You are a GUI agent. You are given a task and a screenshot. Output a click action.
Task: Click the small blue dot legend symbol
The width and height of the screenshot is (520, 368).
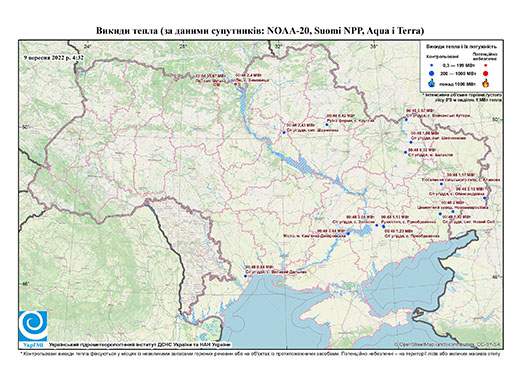[432, 65]
